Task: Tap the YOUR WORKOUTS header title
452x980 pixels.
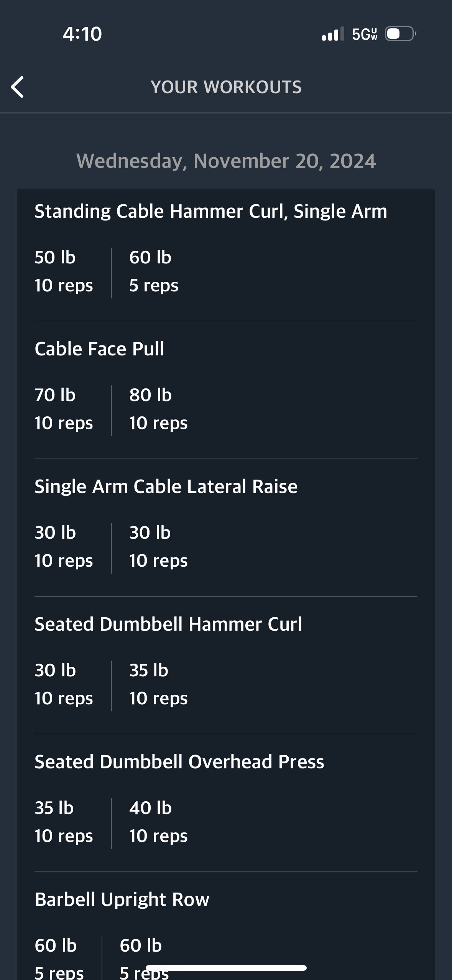Action: (226, 87)
